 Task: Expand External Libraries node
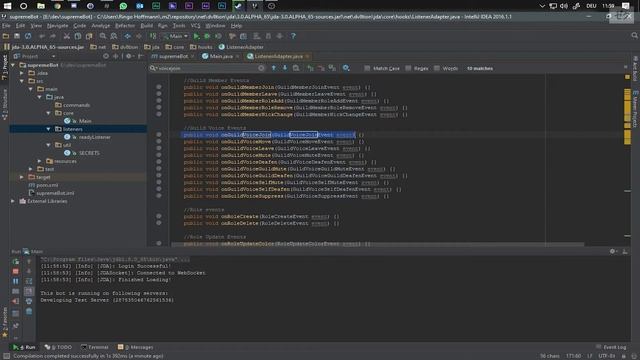[13, 201]
